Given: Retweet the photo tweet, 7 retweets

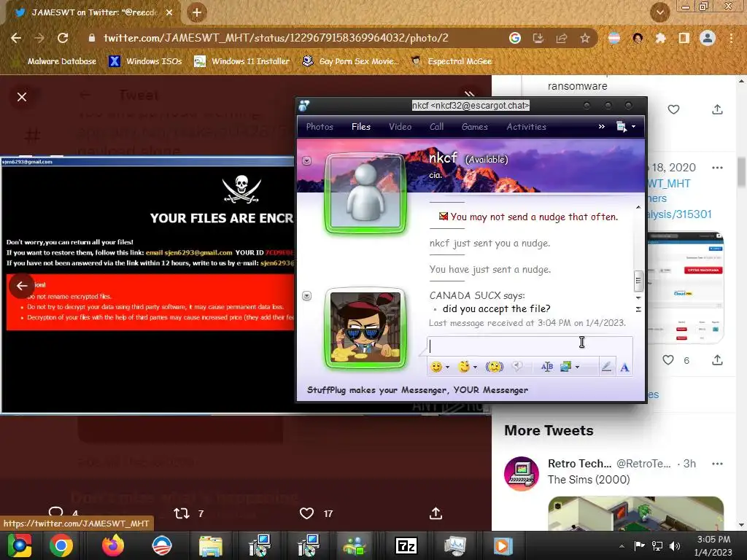Looking at the screenshot, I should pyautogui.click(x=182, y=513).
